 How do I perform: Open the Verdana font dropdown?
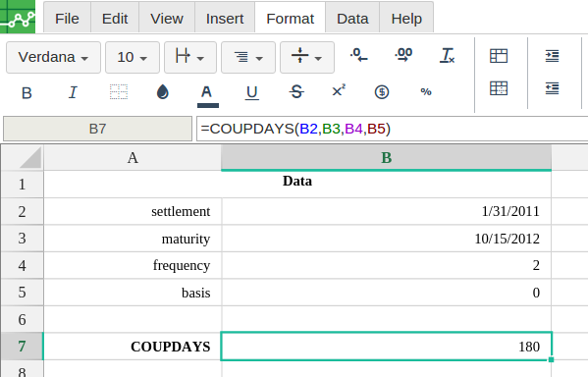coord(53,57)
